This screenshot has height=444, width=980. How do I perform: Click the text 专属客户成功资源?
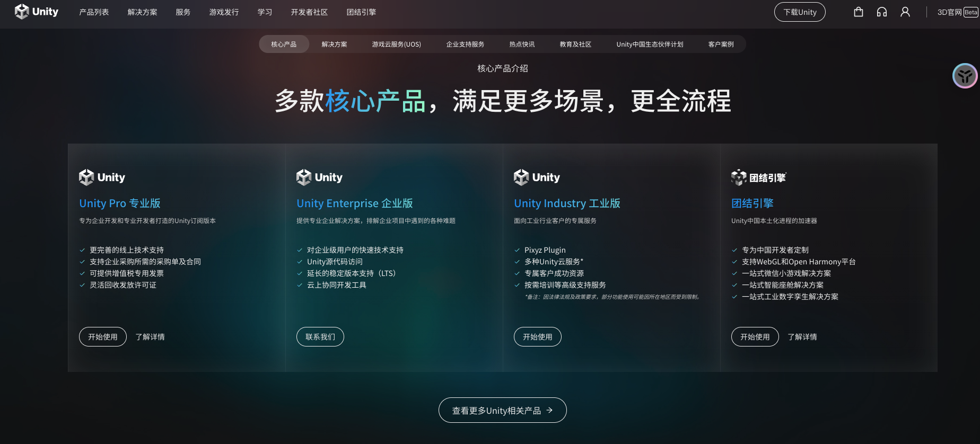click(554, 273)
